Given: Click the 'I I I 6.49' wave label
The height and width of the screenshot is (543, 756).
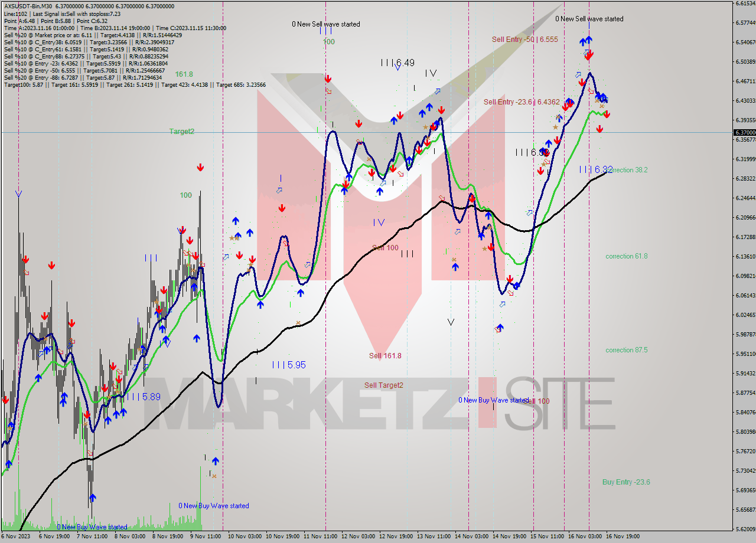Looking at the screenshot, I should [x=397, y=63].
